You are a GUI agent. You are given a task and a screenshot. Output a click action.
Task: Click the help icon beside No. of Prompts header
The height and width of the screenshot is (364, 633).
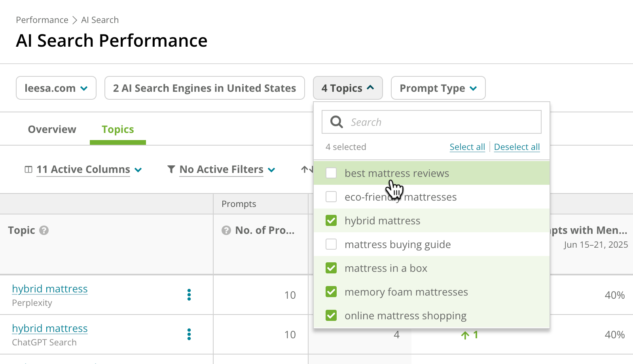click(226, 230)
